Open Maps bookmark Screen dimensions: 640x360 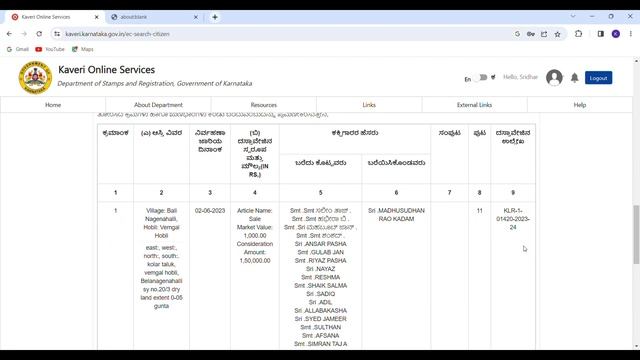(x=83, y=49)
